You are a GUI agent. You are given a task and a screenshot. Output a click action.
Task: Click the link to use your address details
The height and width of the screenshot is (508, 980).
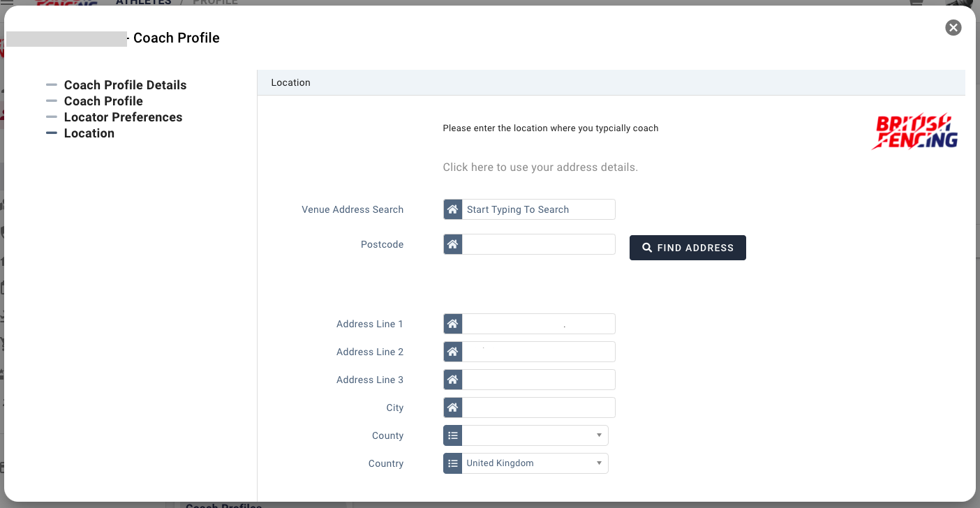click(x=540, y=167)
